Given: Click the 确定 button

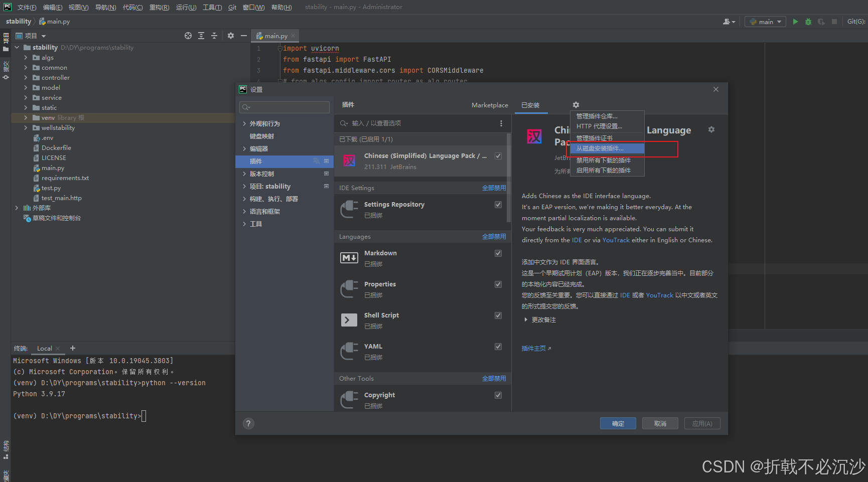Looking at the screenshot, I should pos(618,423).
